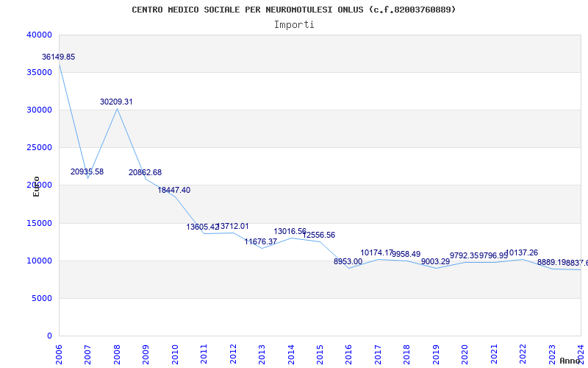Click year 2023 on the x-axis
This screenshot has height=368, width=588.
pyautogui.click(x=552, y=353)
